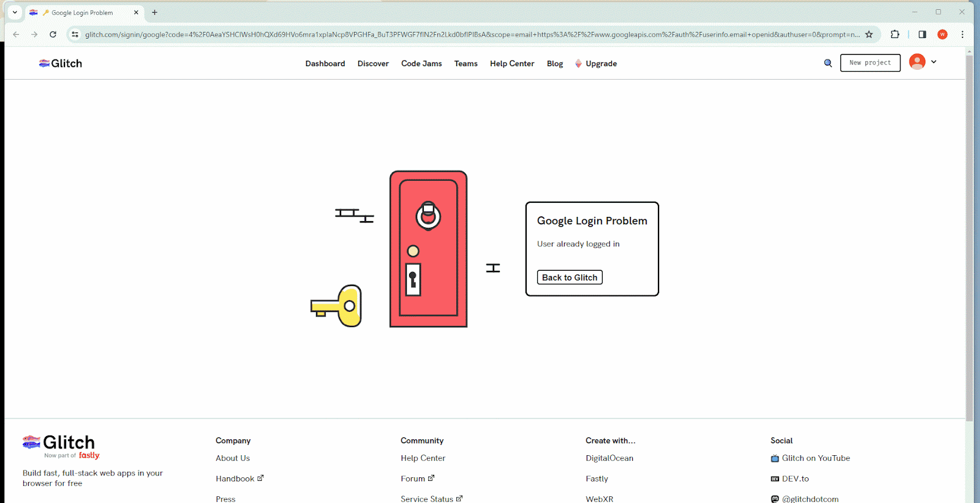Click the Chrome profile avatar

(x=943, y=34)
